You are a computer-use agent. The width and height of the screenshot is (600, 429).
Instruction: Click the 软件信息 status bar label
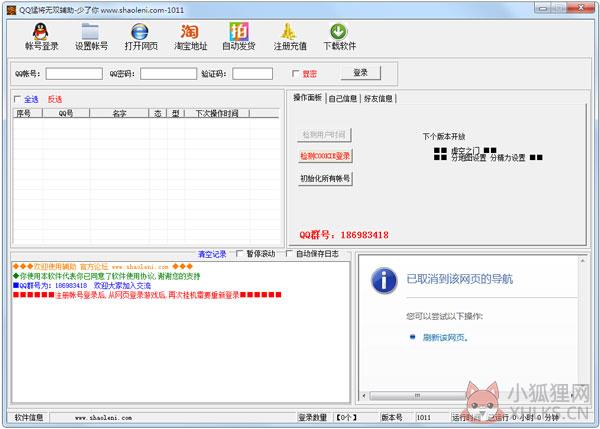tap(29, 418)
